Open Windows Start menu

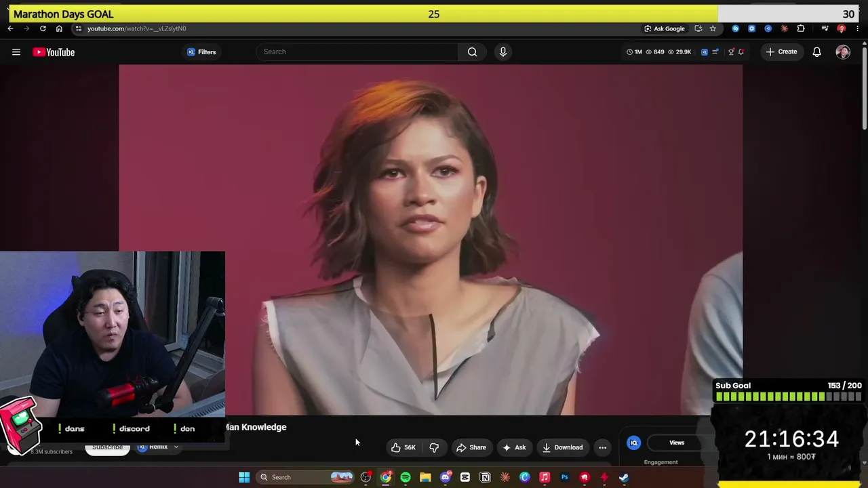tap(244, 477)
